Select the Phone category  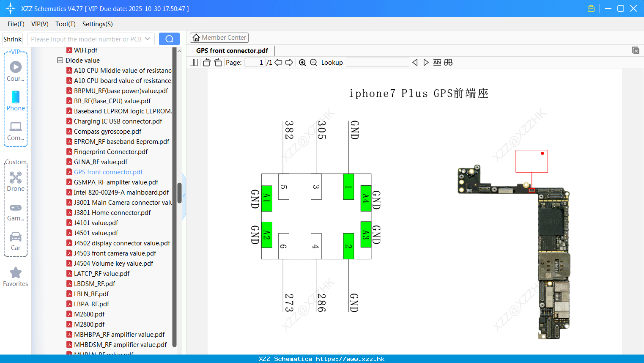click(x=16, y=101)
